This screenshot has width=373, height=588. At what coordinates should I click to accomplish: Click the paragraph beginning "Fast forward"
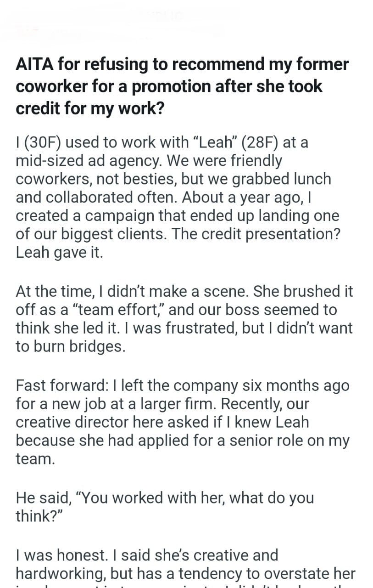coord(182,422)
